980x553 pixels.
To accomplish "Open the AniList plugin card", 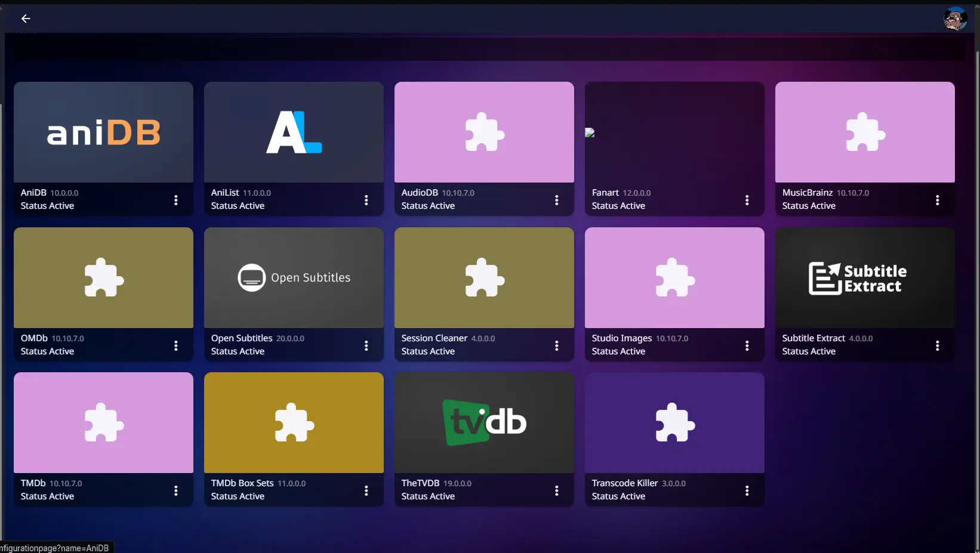I will click(x=293, y=132).
